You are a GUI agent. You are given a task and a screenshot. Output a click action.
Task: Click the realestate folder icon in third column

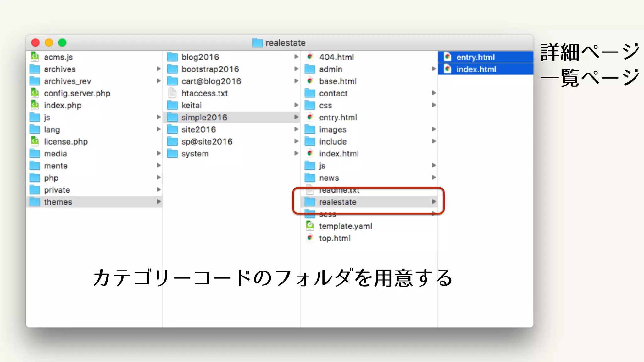click(x=310, y=202)
